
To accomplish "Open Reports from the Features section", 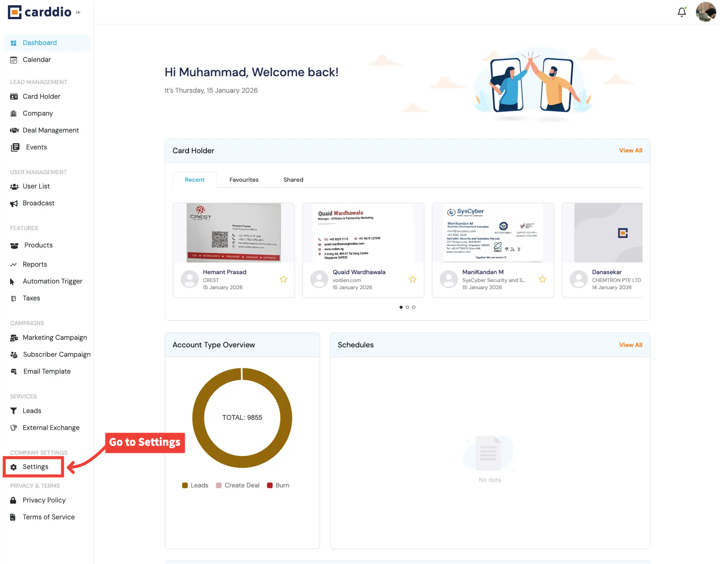I will tap(35, 264).
